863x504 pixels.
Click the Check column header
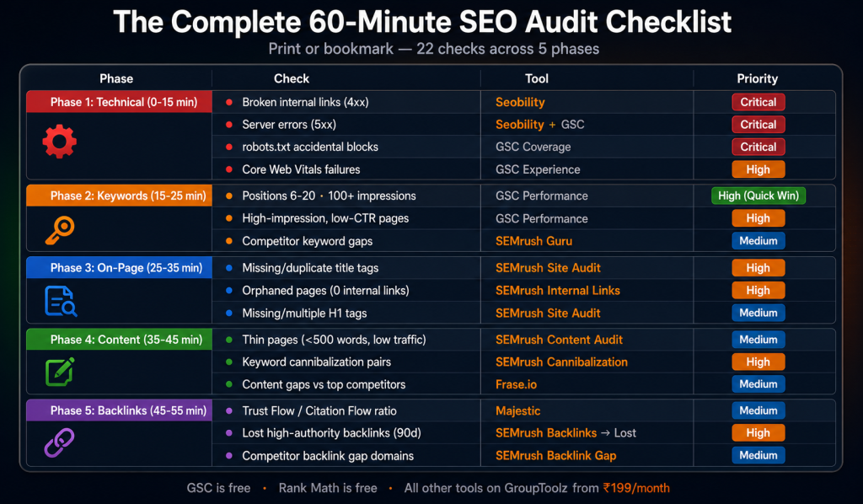pyautogui.click(x=291, y=78)
